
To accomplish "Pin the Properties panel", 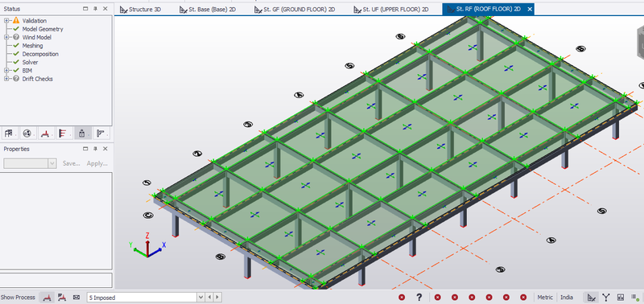I will coord(95,149).
